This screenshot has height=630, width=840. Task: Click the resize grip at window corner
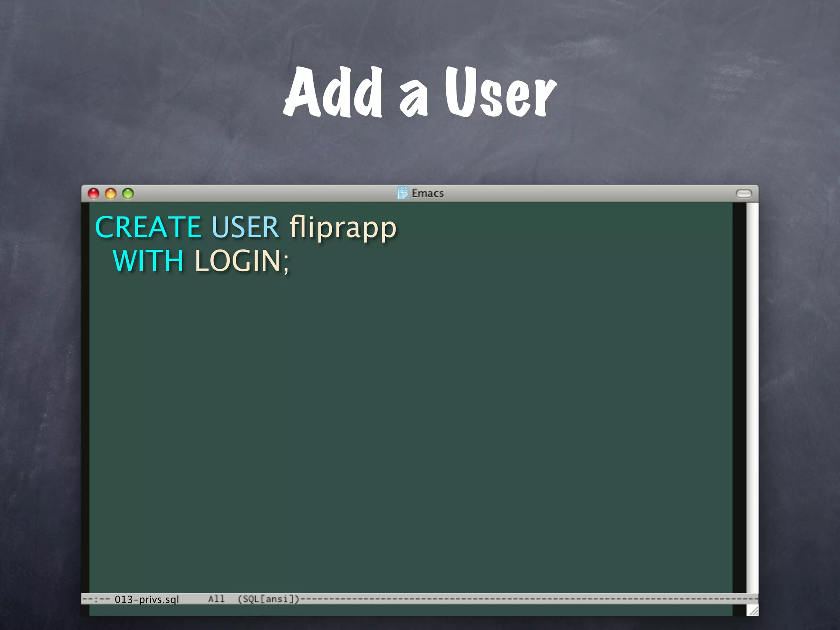(753, 611)
